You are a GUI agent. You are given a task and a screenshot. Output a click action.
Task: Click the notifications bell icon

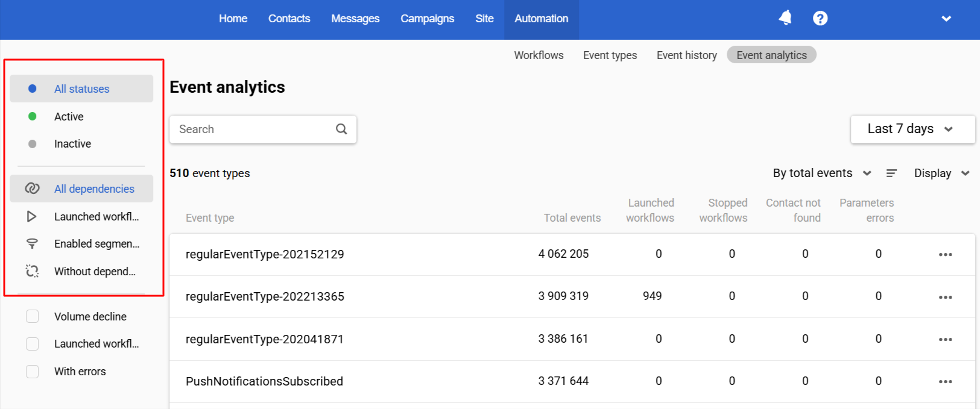(785, 18)
